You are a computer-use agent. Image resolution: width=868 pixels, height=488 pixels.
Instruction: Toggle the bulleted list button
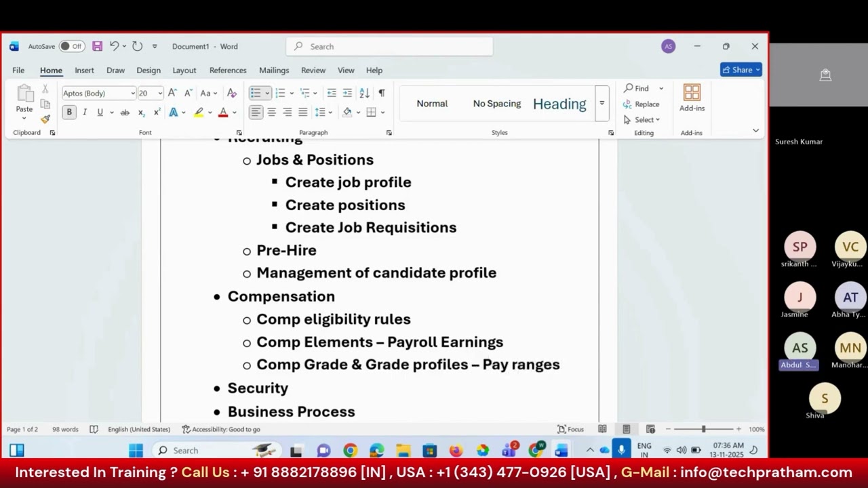[x=255, y=93]
